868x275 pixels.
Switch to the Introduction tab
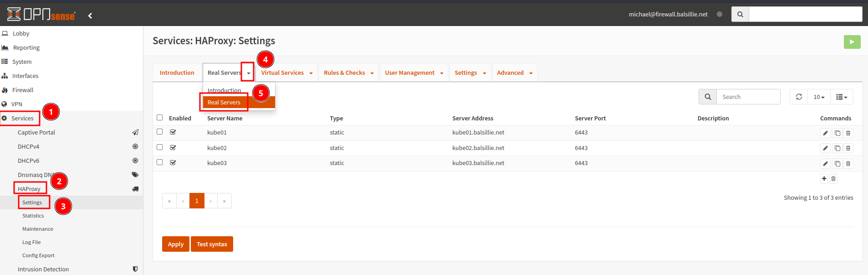click(177, 73)
